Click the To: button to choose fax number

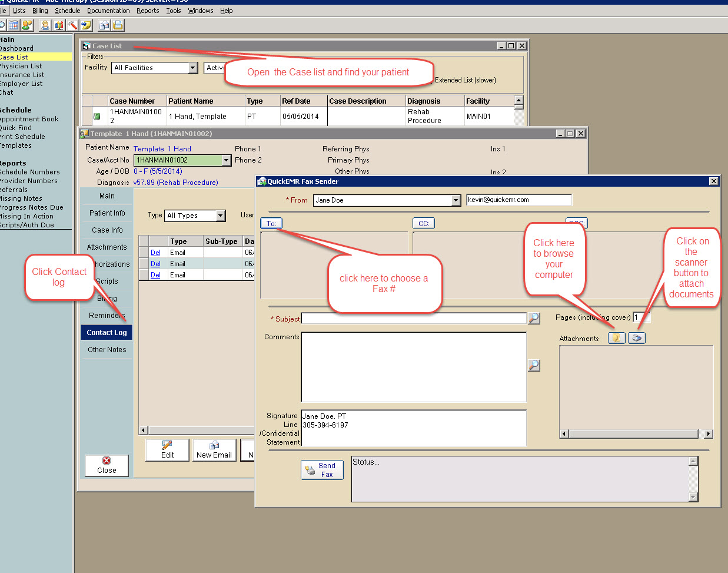point(271,224)
